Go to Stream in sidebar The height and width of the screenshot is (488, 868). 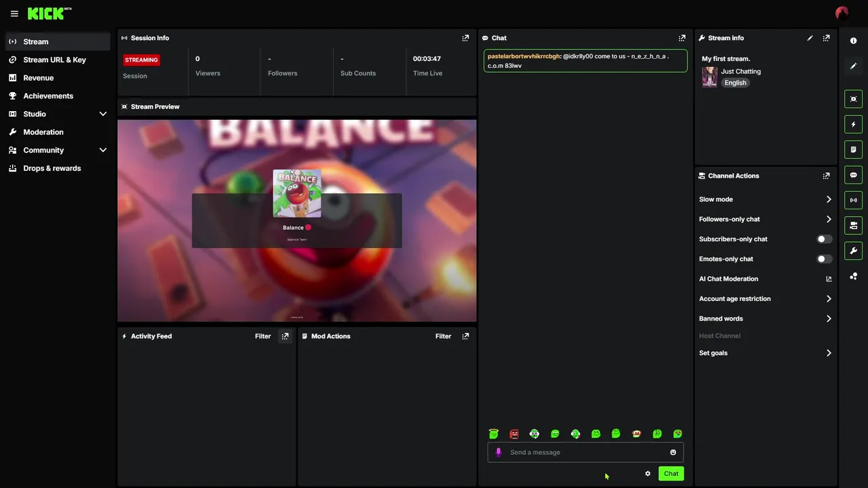pos(58,41)
